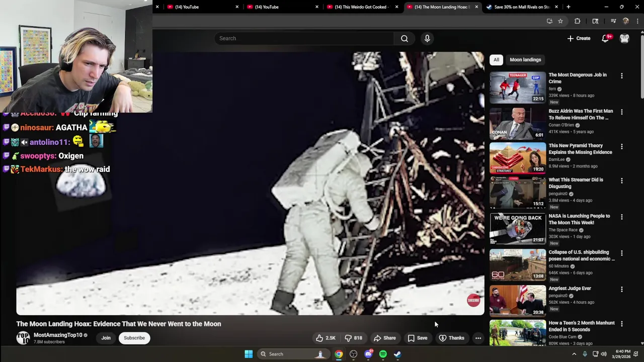644x362 pixels.
Task: Open Chrome extensions puzzle icon
Action: 577,21
